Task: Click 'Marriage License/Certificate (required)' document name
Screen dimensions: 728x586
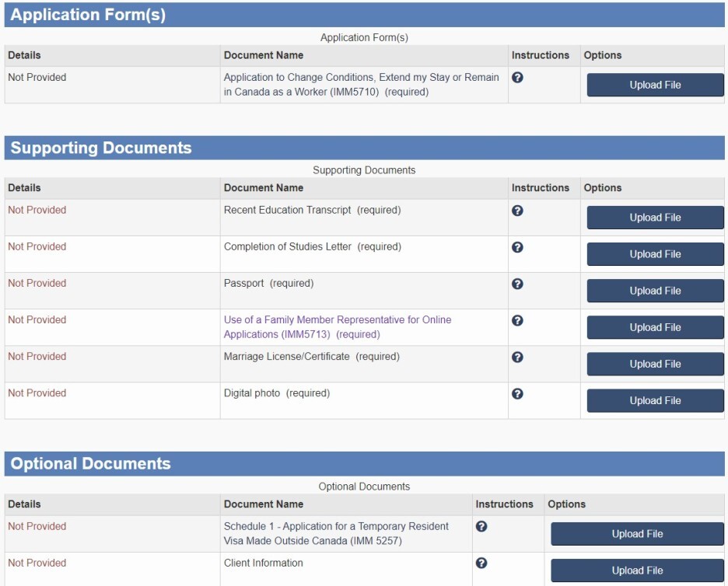Action: click(312, 357)
